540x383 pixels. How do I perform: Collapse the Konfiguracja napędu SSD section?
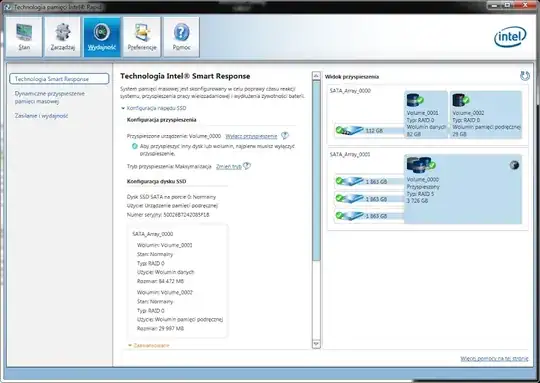[123, 108]
